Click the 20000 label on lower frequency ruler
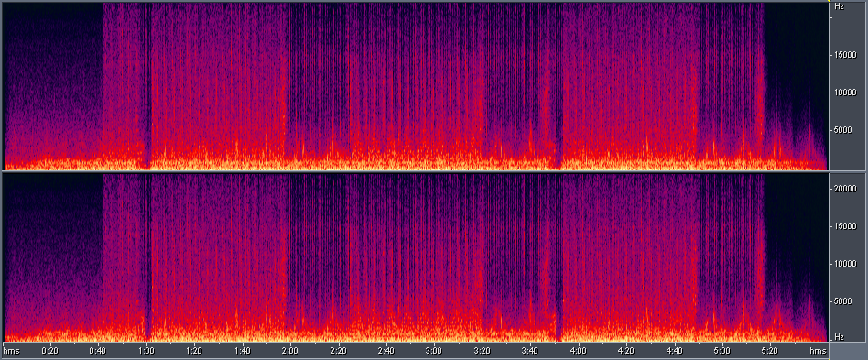Viewport: 868px width, 360px height. pos(845,189)
